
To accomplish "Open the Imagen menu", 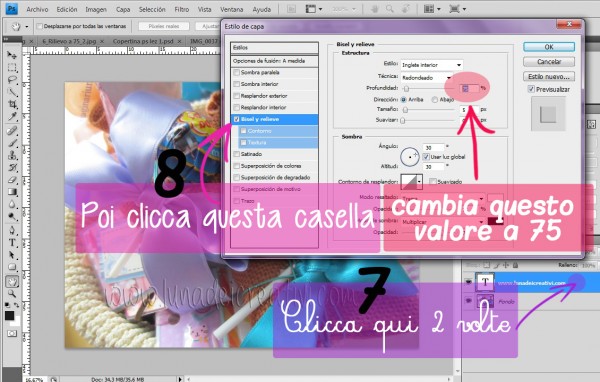I will pyautogui.click(x=96, y=9).
